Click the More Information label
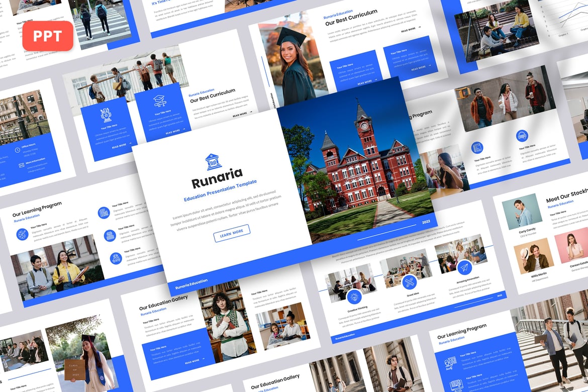This screenshot has height=392, width=588. click(35, 160)
